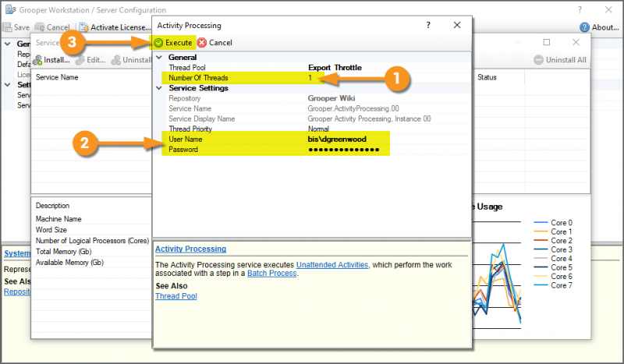The image size is (624, 364).
Task: Open help via Activity Processing question mark
Action: coord(428,25)
